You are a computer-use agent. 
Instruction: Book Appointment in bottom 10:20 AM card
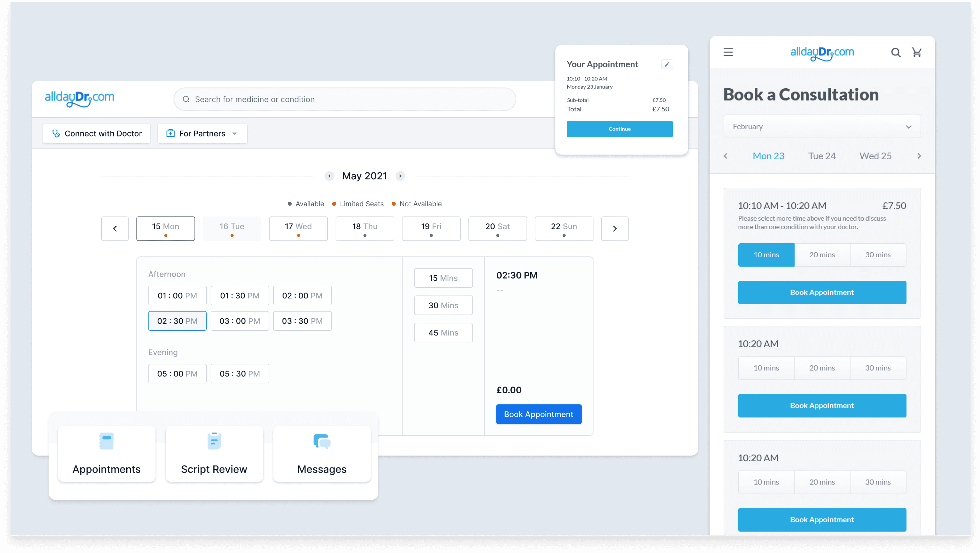point(822,520)
